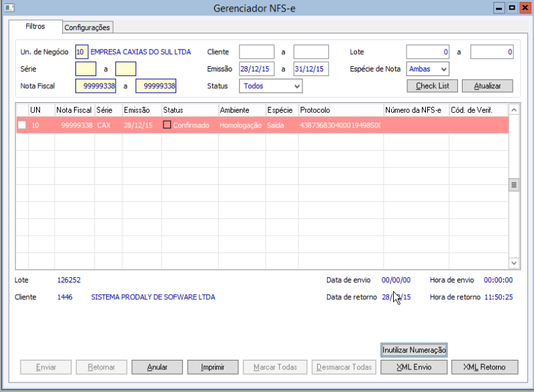Click the UN column header
This screenshot has height=392, width=534.
(41, 110)
